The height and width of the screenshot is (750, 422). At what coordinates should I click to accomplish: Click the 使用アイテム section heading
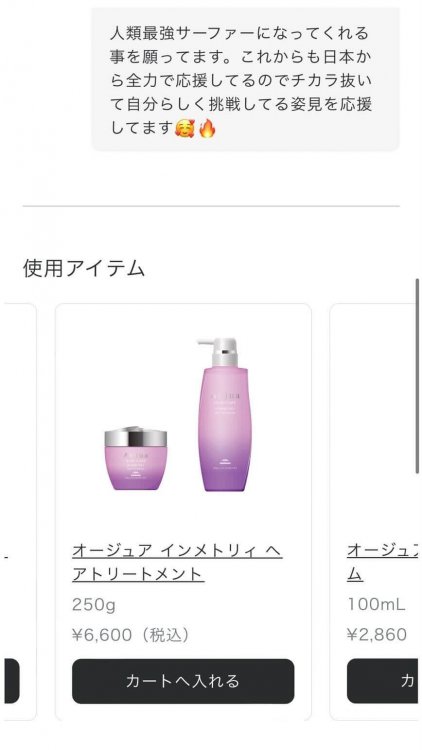click(84, 268)
